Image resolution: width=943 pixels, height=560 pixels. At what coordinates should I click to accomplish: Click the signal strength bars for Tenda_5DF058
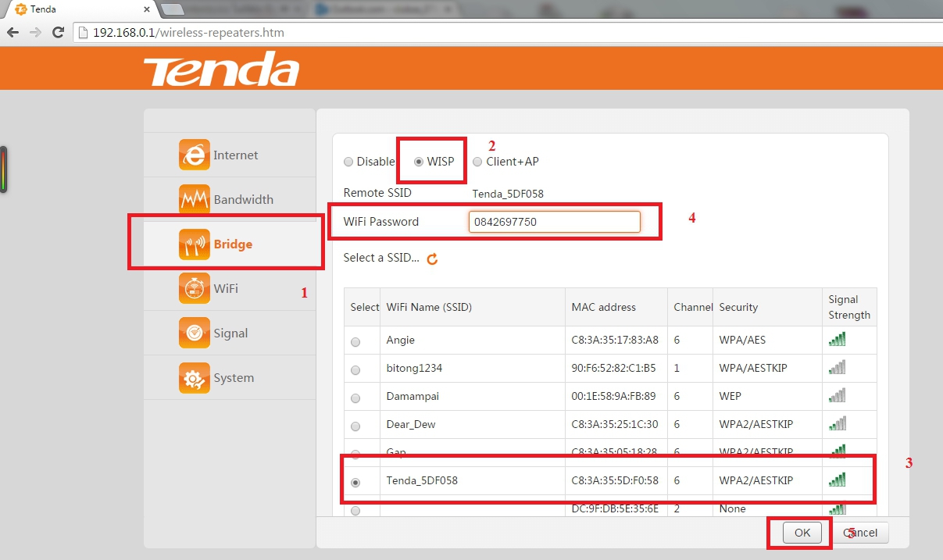pos(838,480)
